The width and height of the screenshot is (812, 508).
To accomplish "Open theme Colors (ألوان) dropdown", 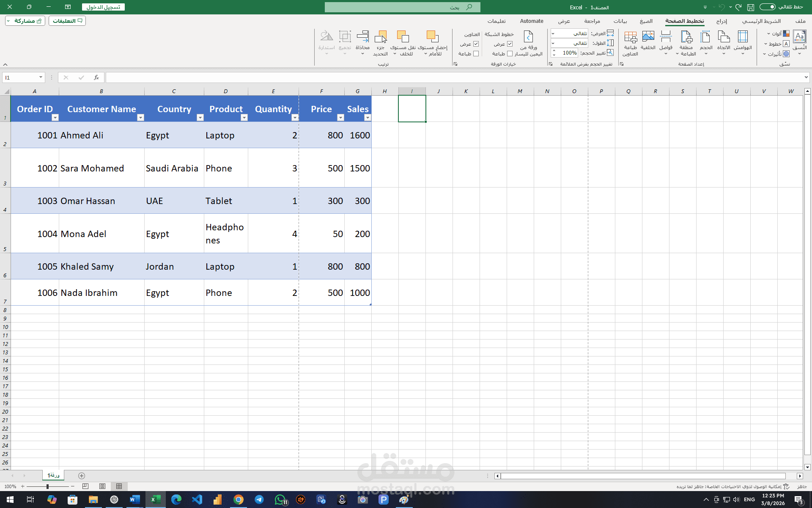I will click(778, 33).
